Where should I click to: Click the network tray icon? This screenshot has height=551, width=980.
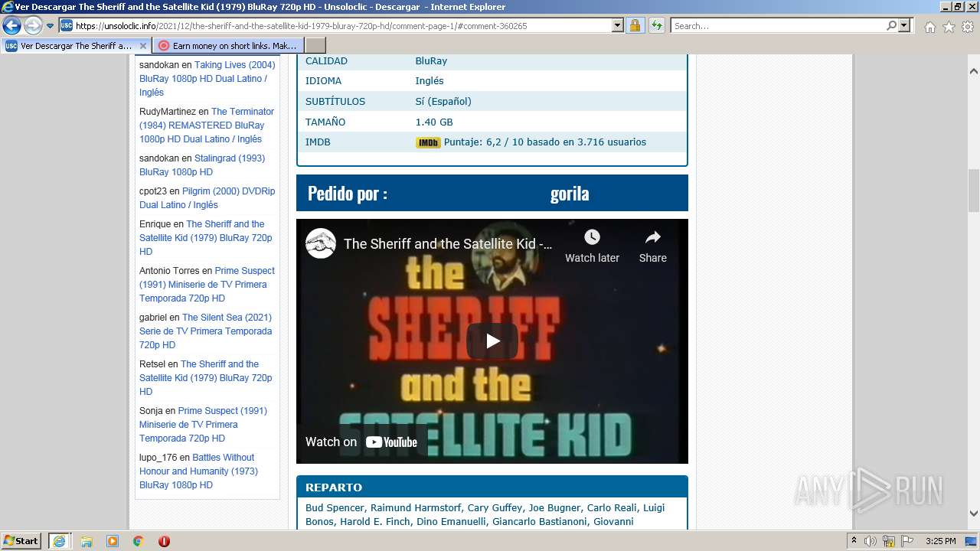(x=888, y=541)
